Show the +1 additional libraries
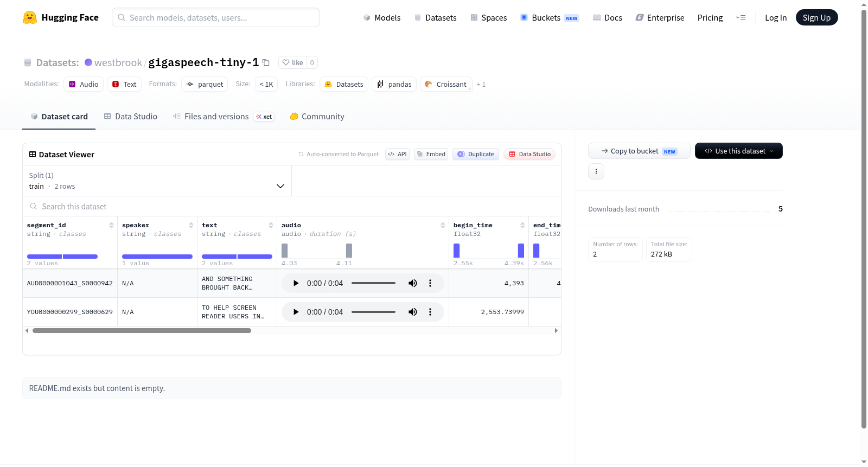 (481, 85)
